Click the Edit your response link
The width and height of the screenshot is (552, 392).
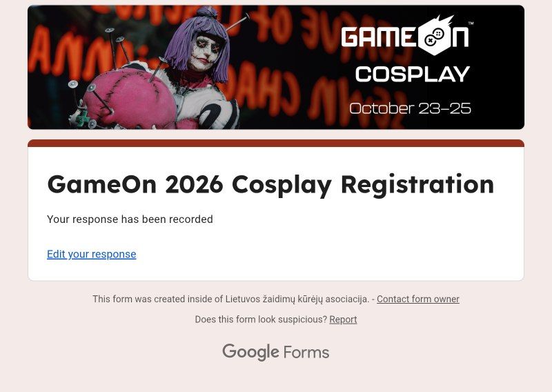click(92, 254)
